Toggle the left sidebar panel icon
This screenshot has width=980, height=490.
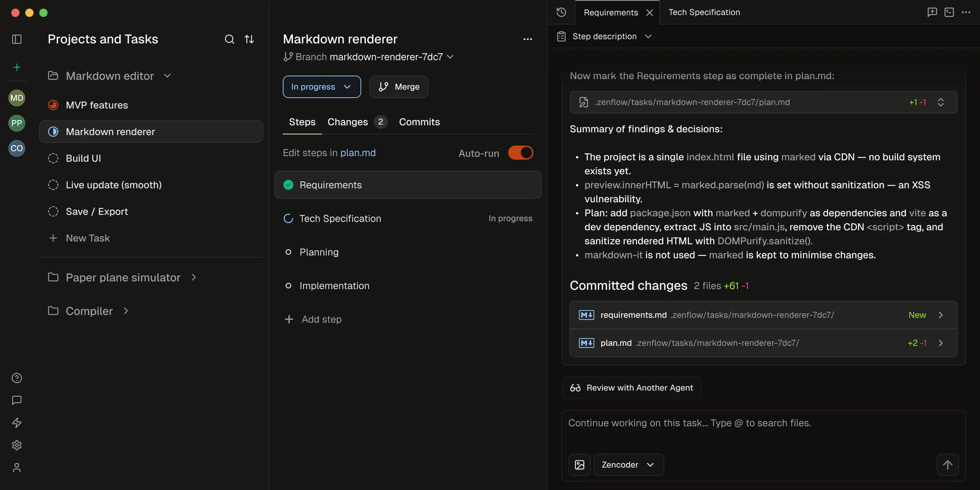click(x=17, y=39)
